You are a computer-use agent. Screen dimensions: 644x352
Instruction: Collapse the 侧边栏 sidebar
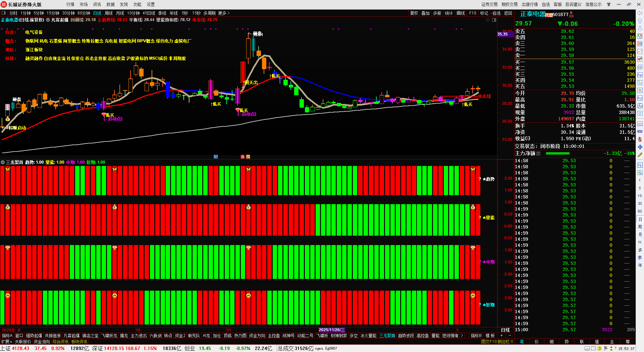[x=505, y=342]
